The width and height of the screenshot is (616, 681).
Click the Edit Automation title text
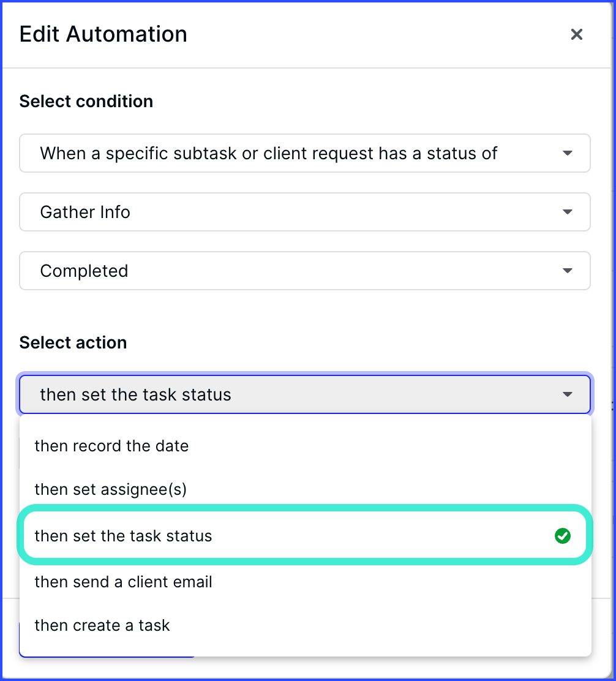pos(103,34)
